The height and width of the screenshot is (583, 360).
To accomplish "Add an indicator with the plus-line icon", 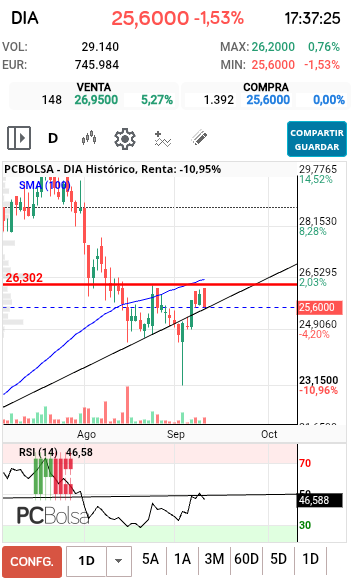I will (x=163, y=139).
